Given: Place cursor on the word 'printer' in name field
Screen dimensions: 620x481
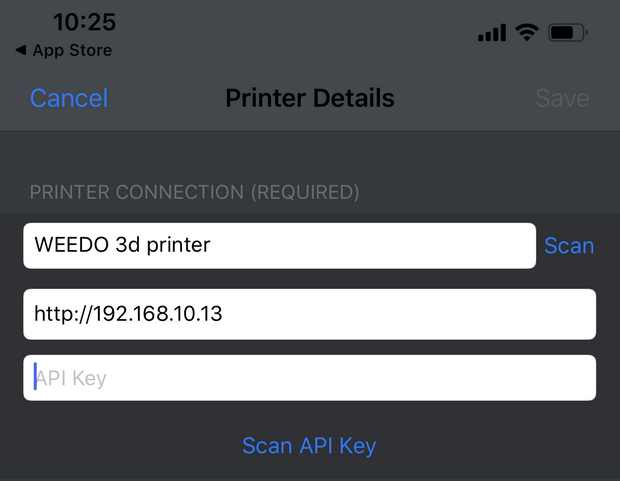Looking at the screenshot, I should [x=178, y=245].
